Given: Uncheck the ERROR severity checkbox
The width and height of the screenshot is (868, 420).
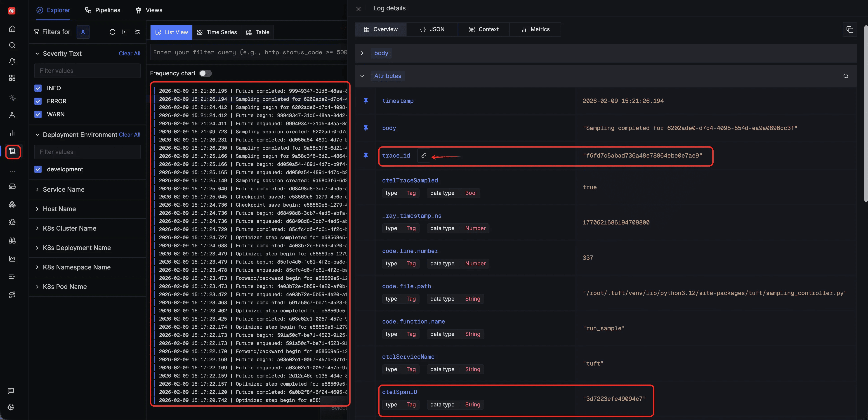Looking at the screenshot, I should [x=38, y=101].
